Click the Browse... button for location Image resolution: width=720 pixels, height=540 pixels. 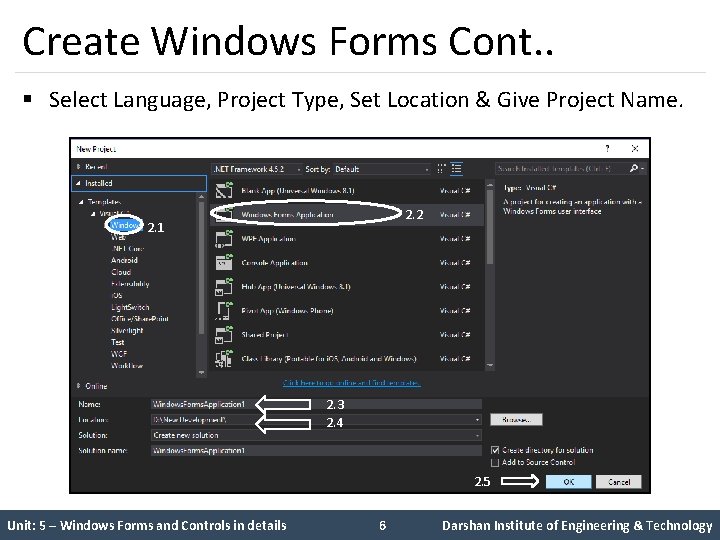coord(516,420)
